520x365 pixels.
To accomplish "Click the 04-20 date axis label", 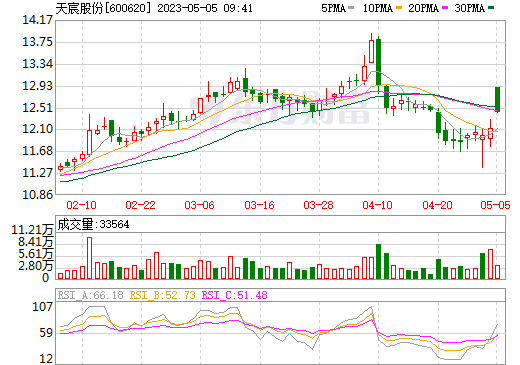I will click(x=437, y=205).
